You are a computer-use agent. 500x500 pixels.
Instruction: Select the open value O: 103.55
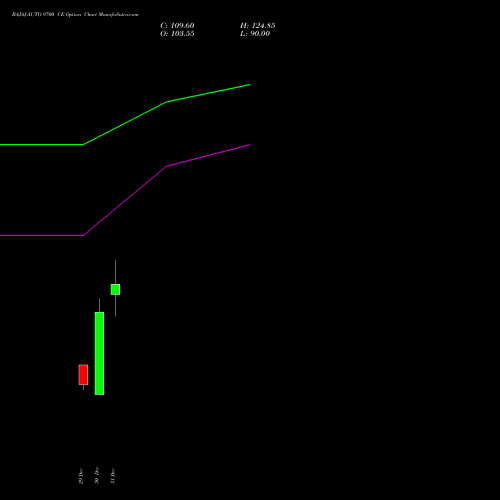(177, 34)
